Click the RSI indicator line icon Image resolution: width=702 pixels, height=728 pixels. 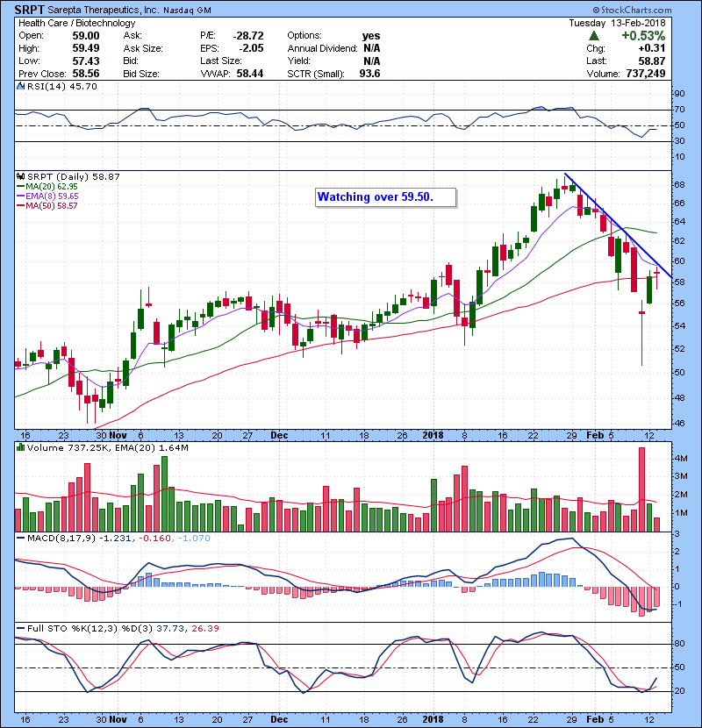[x=20, y=86]
